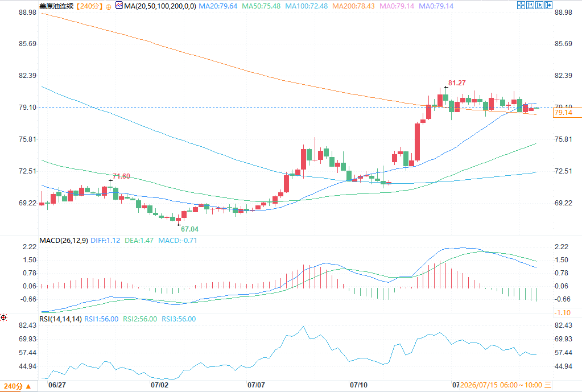The height and width of the screenshot is (392, 582).
Task: Click the export/exit arrow chart icon
Action: pyautogui.click(x=548, y=5)
